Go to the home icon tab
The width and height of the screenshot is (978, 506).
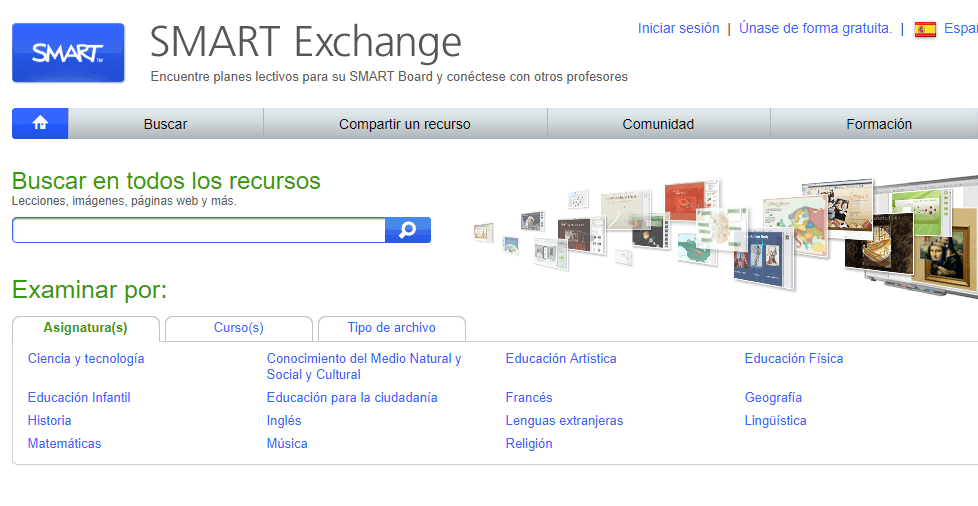pos(40,123)
